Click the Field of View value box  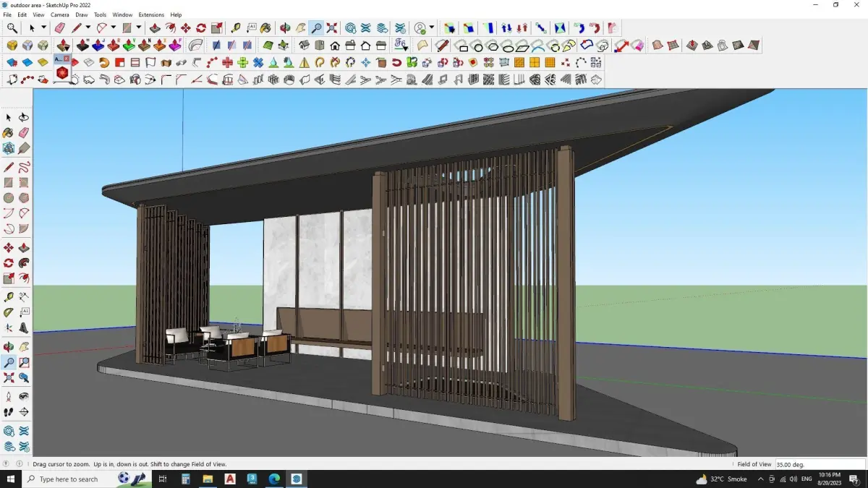pyautogui.click(x=820, y=464)
